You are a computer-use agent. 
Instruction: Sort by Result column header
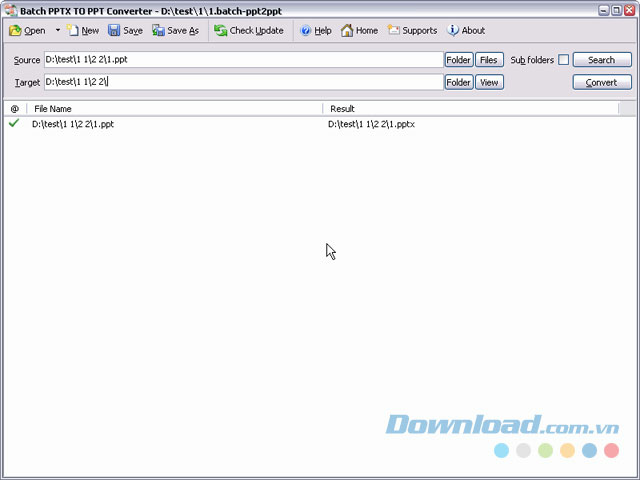(471, 109)
